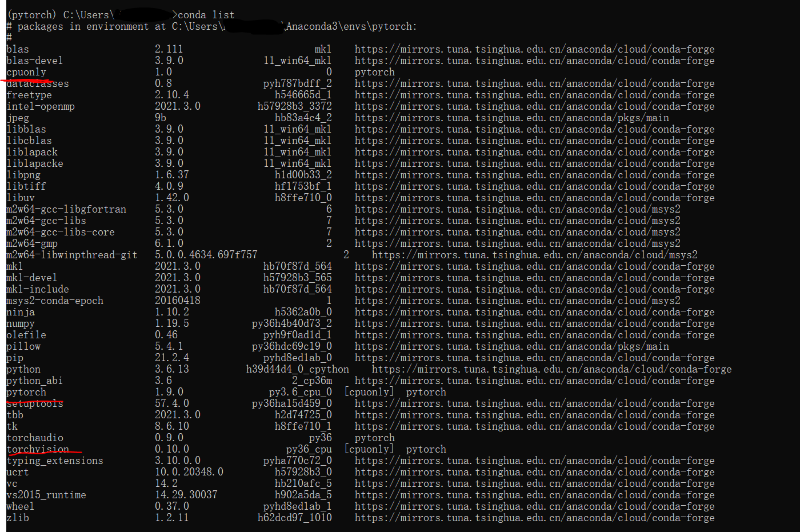Select the 'm2w64-gcc-libs-core' package name

pos(61,232)
